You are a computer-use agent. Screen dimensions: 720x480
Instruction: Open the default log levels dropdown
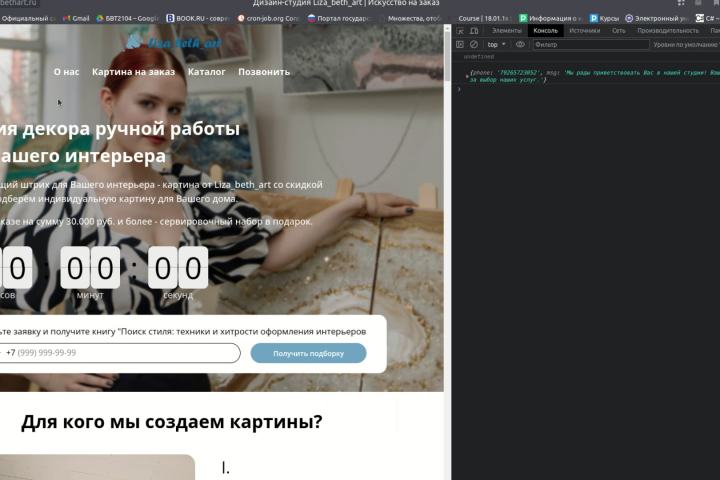tap(686, 45)
